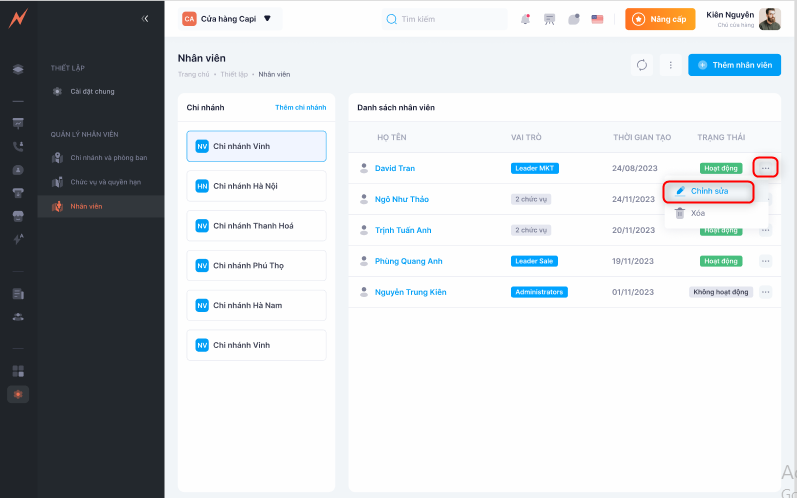Click the phone icon in left rail

pos(18,146)
